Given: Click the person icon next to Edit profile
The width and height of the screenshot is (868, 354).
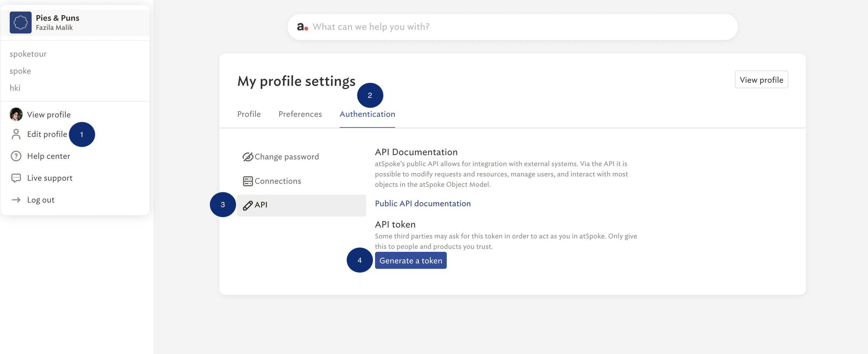Looking at the screenshot, I should coord(16,134).
